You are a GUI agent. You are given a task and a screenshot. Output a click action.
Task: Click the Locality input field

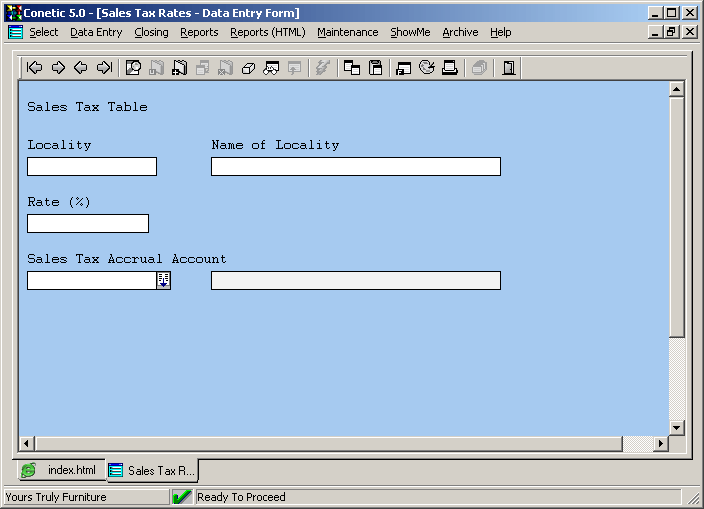click(x=92, y=167)
